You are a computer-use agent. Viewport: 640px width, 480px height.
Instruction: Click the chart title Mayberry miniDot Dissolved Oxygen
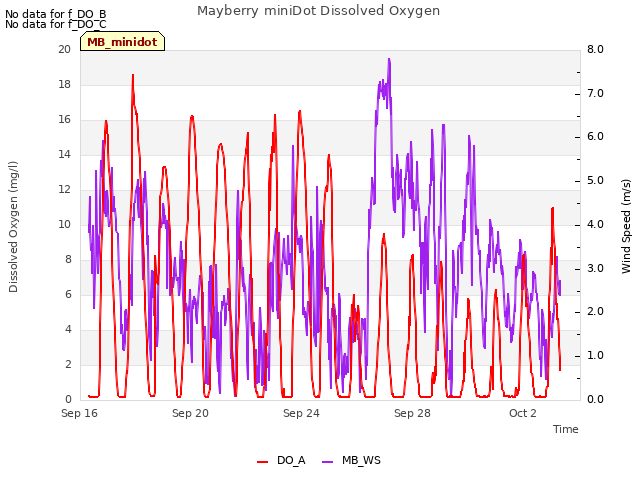[x=318, y=11]
